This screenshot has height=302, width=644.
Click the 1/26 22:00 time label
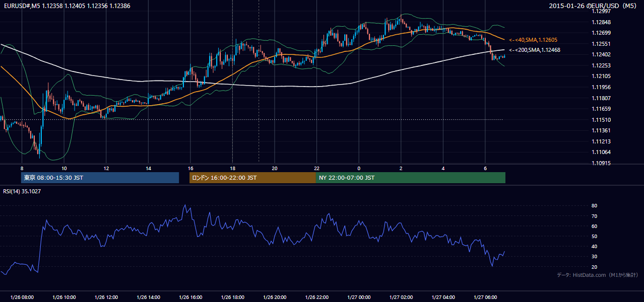click(x=316, y=297)
